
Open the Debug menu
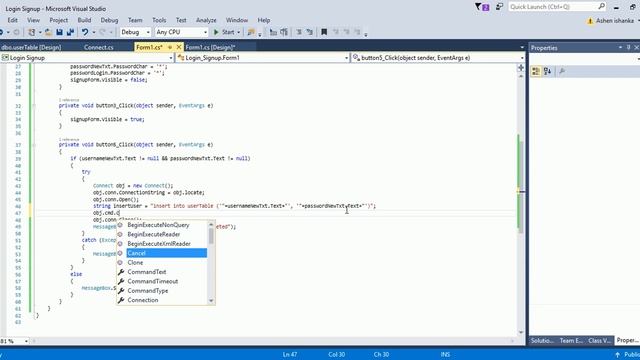point(109,20)
